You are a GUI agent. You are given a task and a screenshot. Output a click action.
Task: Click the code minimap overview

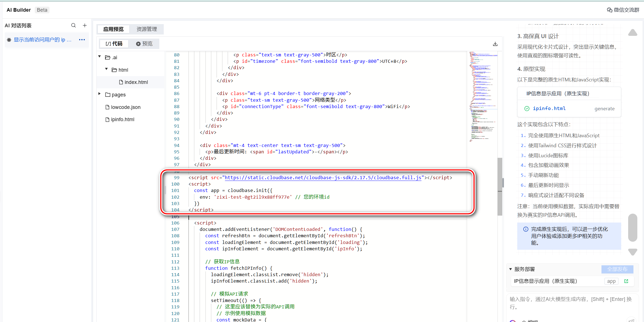[x=484, y=97]
